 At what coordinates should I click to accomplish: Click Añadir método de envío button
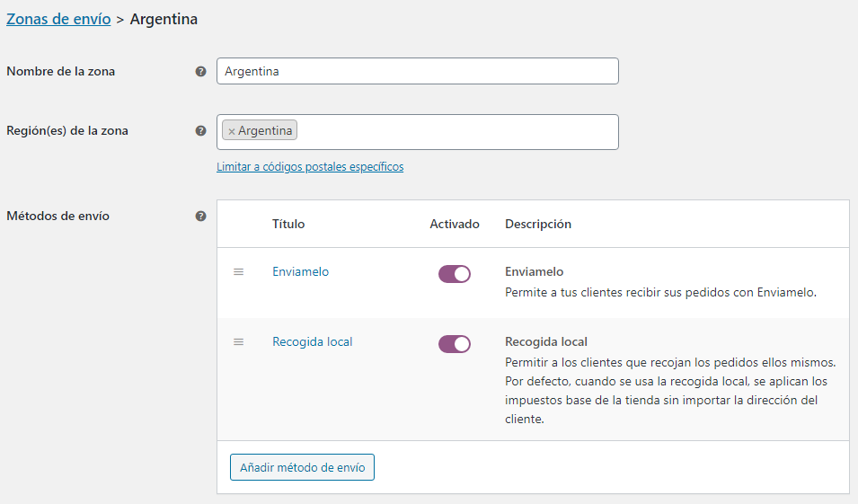pyautogui.click(x=302, y=467)
